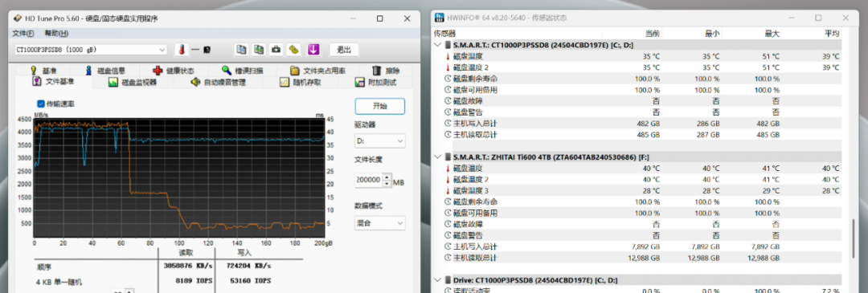
Task: Click the 退出 button
Action: click(344, 50)
